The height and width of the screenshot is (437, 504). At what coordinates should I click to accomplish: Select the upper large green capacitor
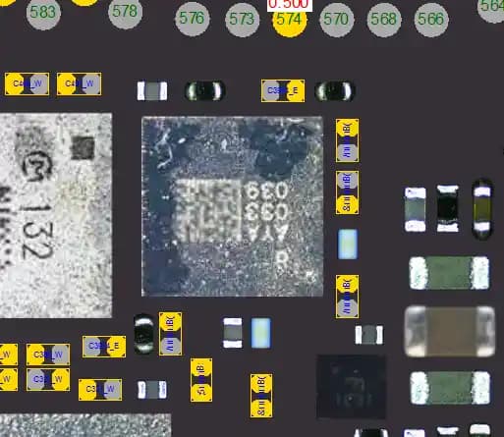(x=449, y=273)
